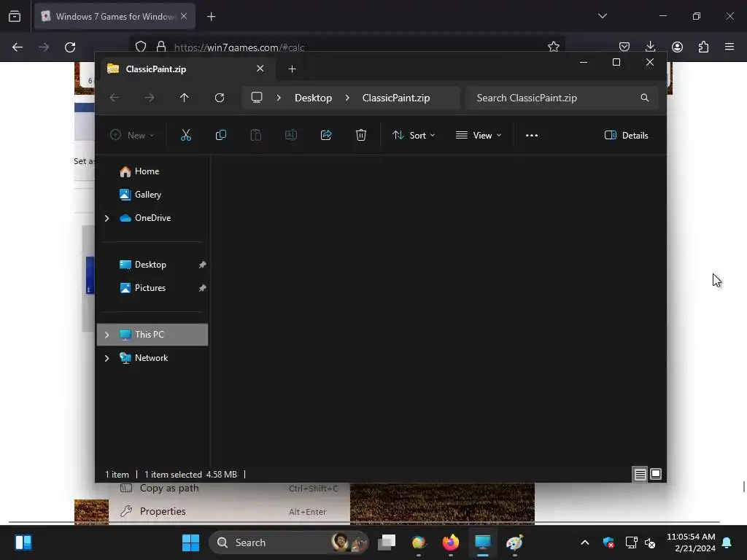
Task: Select OneDrive in navigation pane
Action: 152,218
